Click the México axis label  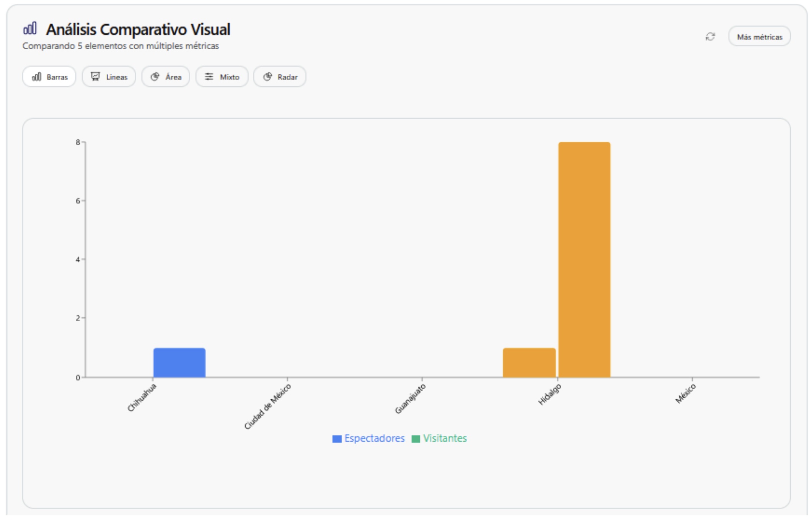685,394
